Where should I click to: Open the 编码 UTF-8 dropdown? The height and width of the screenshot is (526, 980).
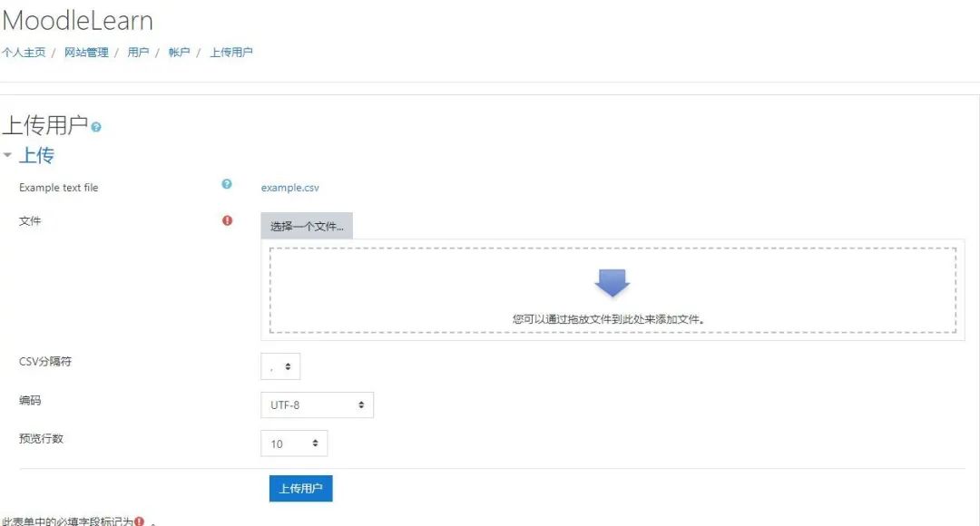pos(317,404)
